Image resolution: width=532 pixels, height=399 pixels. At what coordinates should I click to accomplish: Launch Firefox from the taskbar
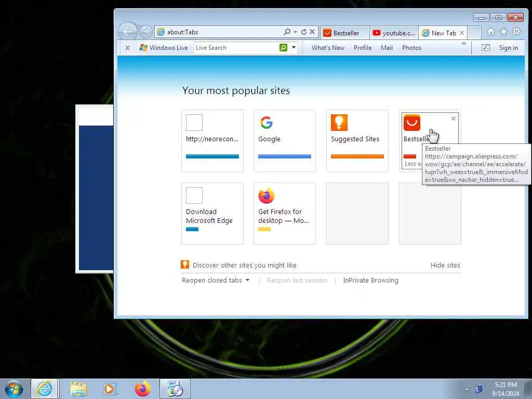pos(142,389)
